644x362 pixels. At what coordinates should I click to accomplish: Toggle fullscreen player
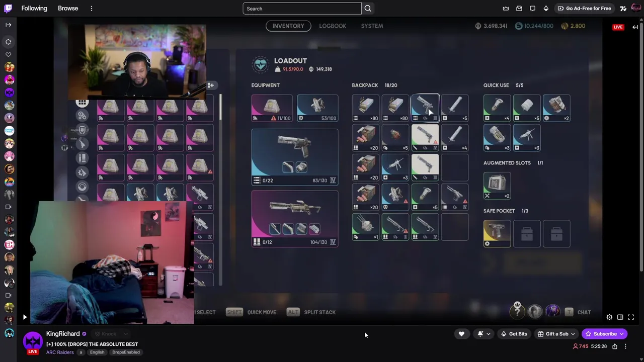pos(631,317)
